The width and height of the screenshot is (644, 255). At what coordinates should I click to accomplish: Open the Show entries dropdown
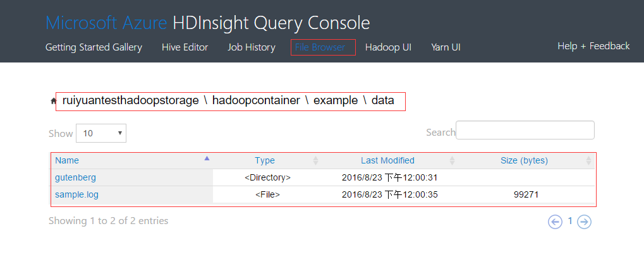[101, 133]
